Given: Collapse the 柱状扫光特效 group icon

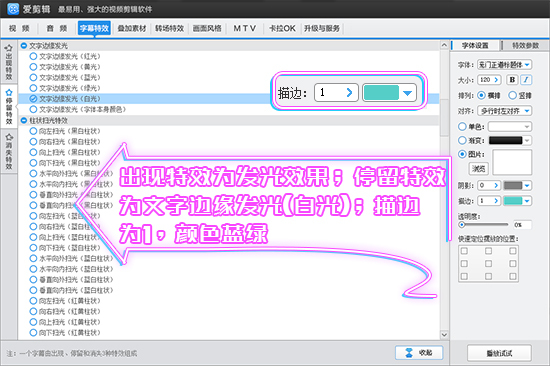Looking at the screenshot, I should click(x=24, y=120).
